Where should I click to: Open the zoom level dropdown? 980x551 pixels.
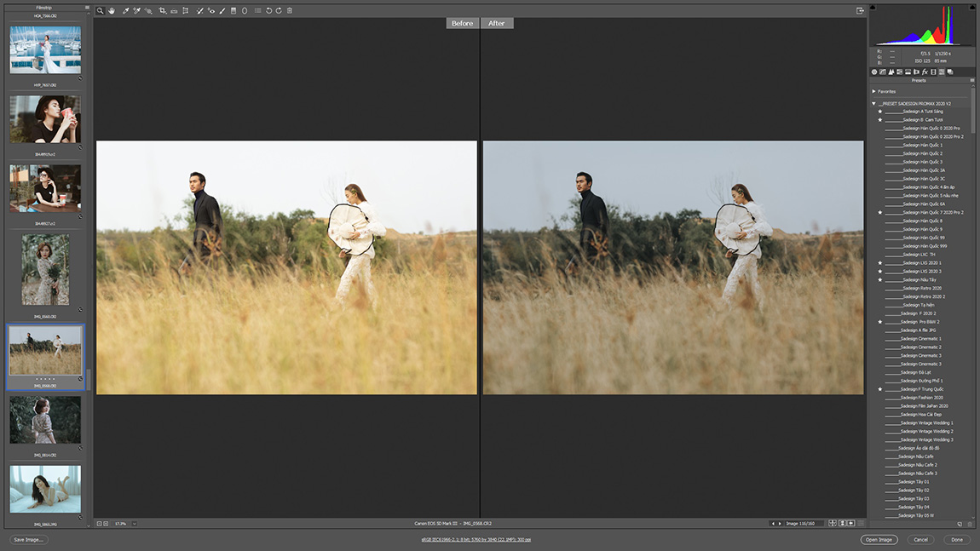click(134, 524)
